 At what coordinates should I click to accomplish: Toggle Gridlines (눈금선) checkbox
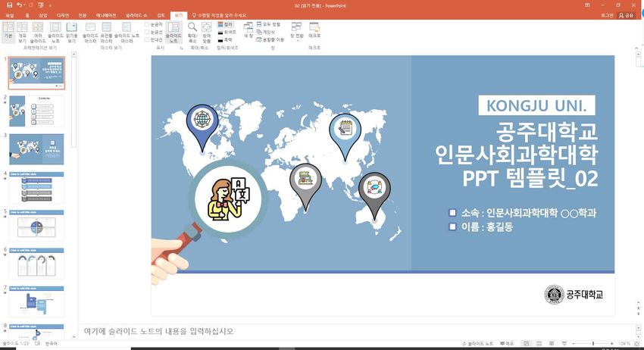tap(154, 32)
